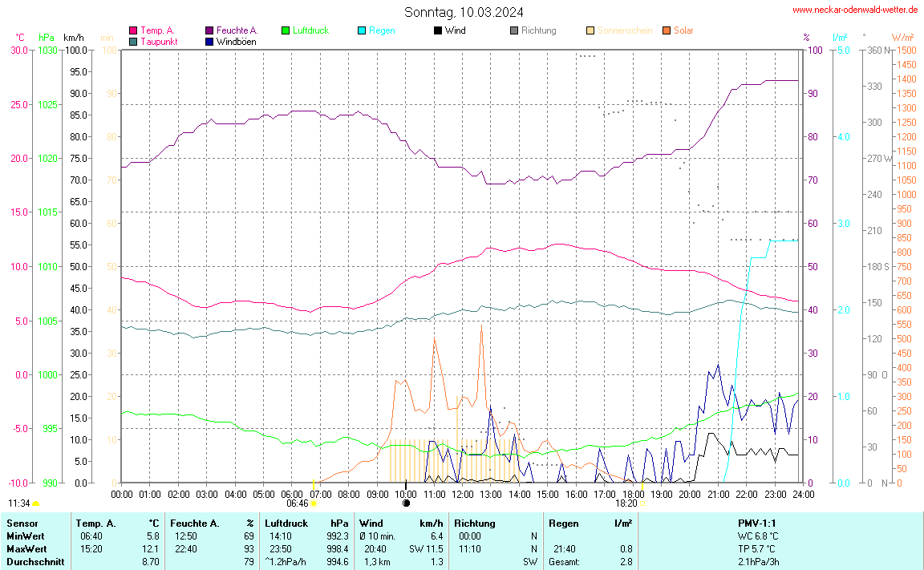This screenshot has width=924, height=570.
Task: Click the 12:00 time axis label
Action: tap(463, 495)
